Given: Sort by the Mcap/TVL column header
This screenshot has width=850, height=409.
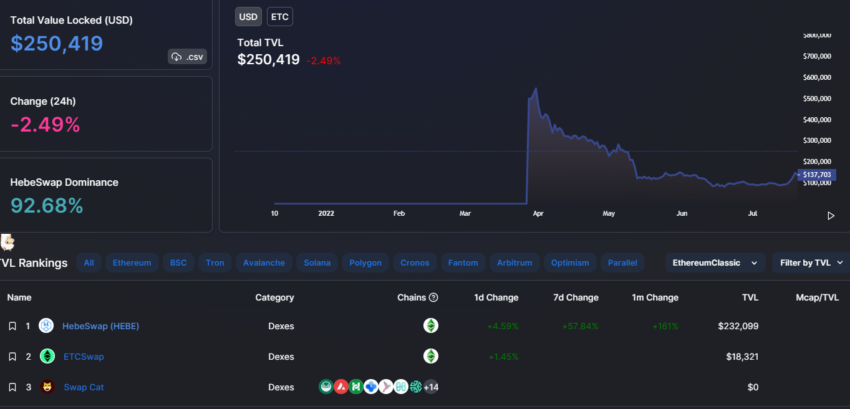Looking at the screenshot, I should click(x=817, y=297).
